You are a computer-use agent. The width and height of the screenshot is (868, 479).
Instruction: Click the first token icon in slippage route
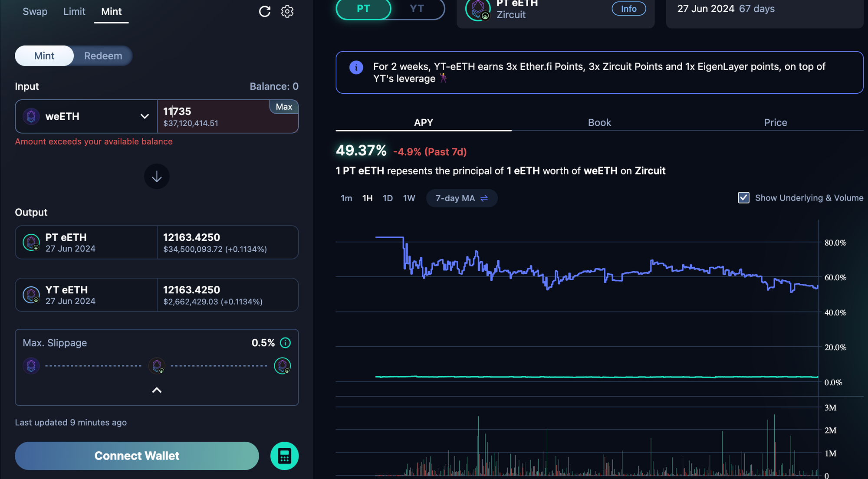coord(31,366)
